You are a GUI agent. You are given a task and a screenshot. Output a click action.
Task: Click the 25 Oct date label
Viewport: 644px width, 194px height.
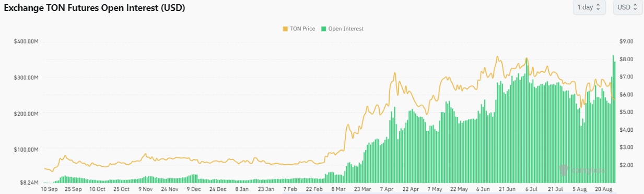point(121,189)
